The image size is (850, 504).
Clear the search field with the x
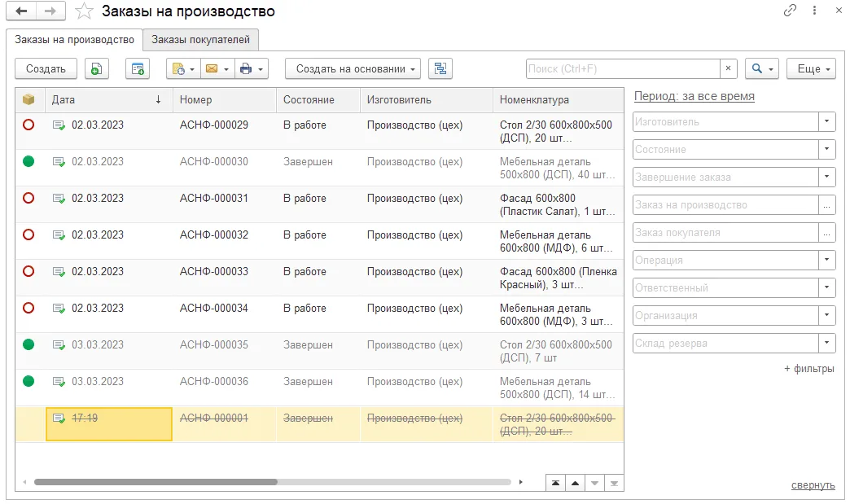(x=728, y=68)
